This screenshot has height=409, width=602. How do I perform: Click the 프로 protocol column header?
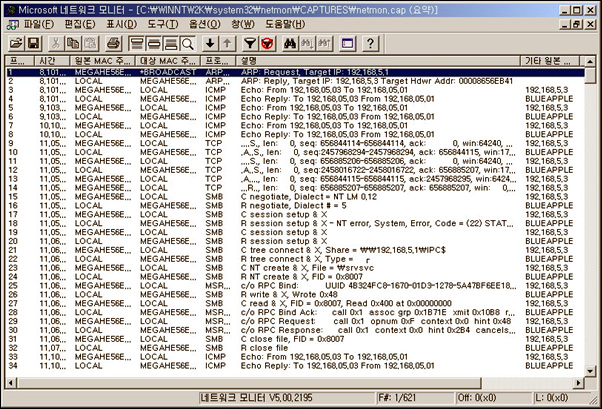click(218, 61)
